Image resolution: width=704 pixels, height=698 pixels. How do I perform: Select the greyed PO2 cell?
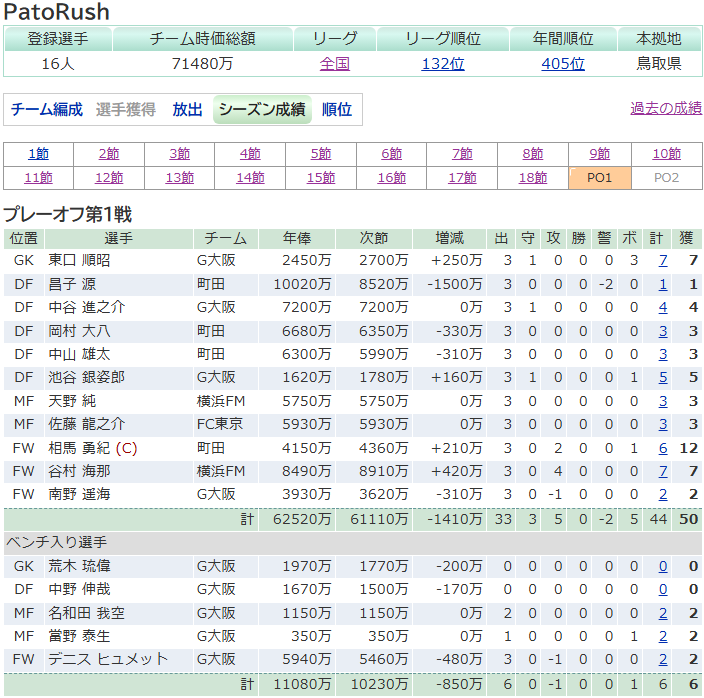[x=667, y=178]
